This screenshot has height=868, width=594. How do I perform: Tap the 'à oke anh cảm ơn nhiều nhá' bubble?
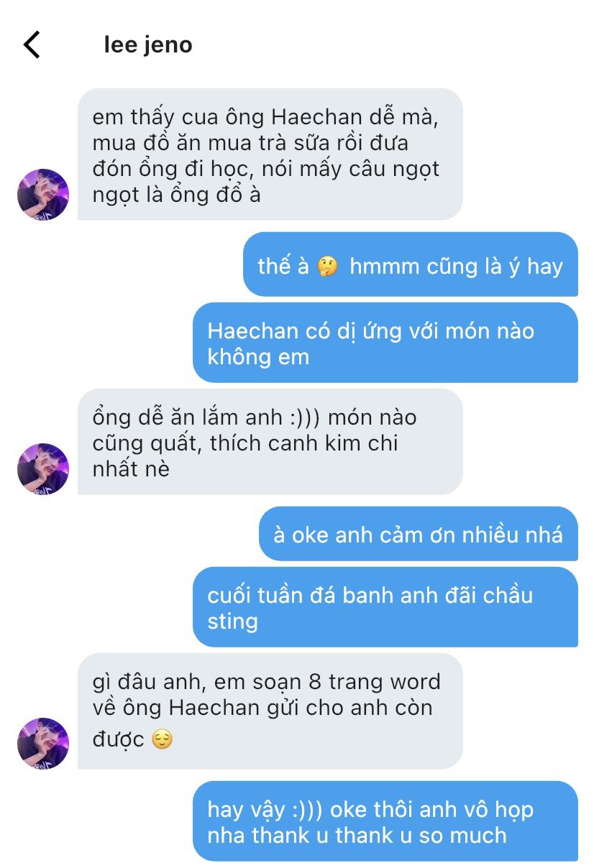click(x=418, y=534)
